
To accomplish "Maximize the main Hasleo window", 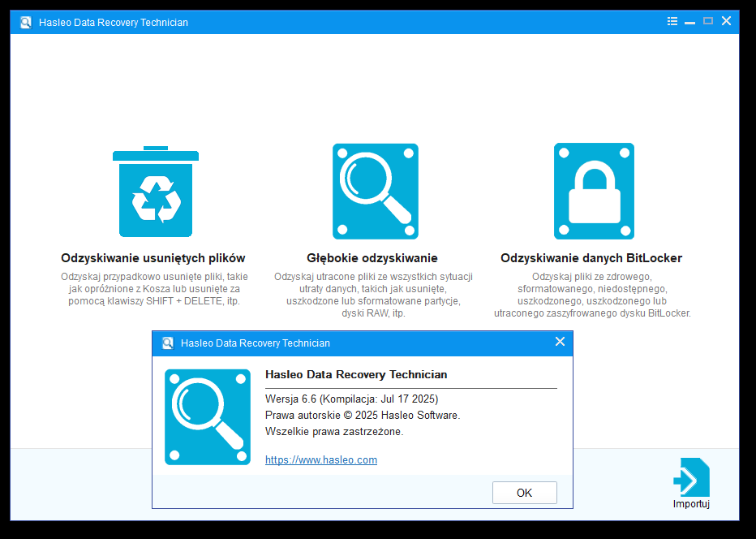I will click(708, 21).
